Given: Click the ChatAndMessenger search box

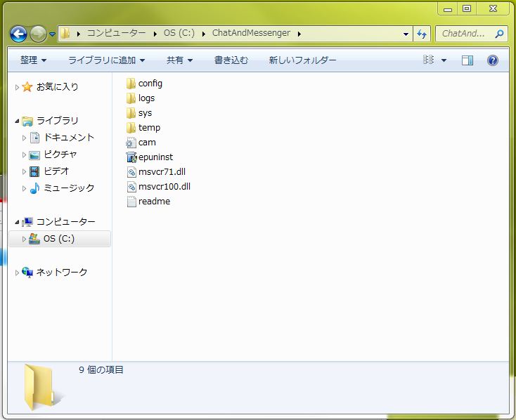Looking at the screenshot, I should (x=465, y=34).
